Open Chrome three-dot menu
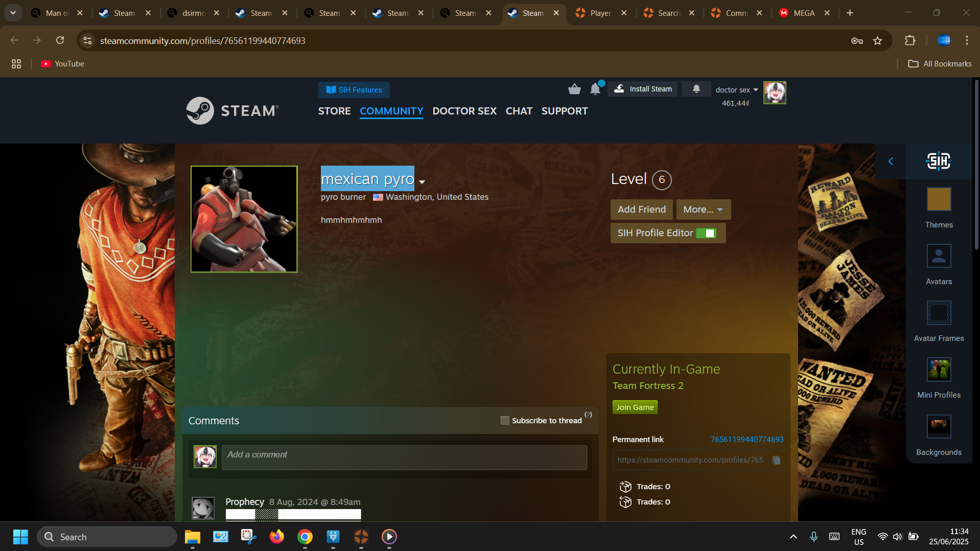Screen dimensions: 980x551 (x=967, y=40)
